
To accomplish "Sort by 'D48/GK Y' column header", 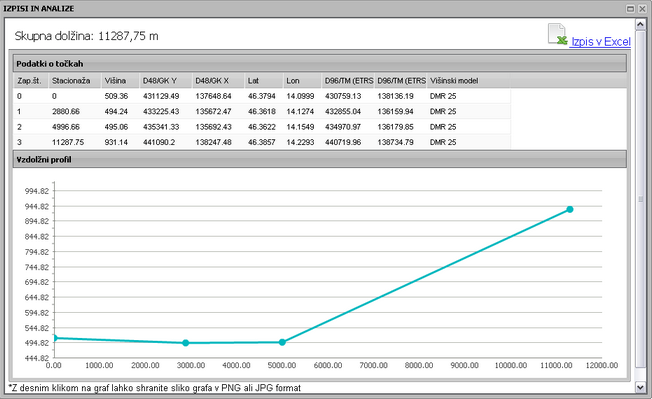I will tap(166, 81).
